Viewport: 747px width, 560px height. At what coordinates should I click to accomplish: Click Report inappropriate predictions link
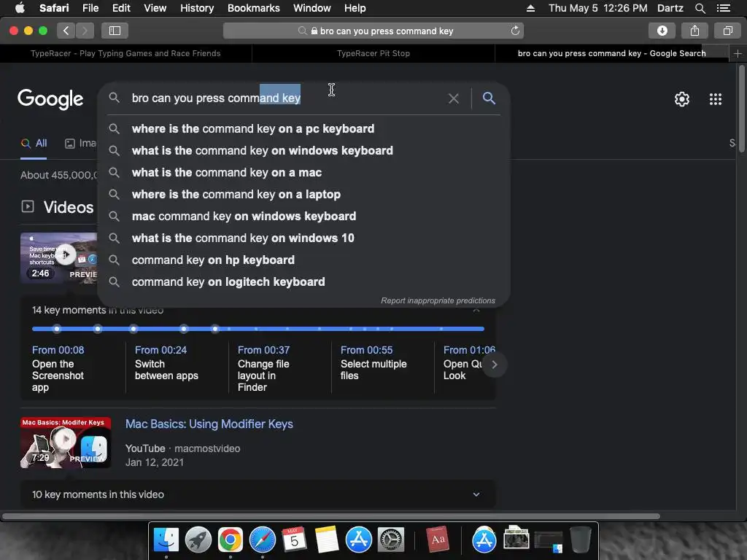point(438,300)
